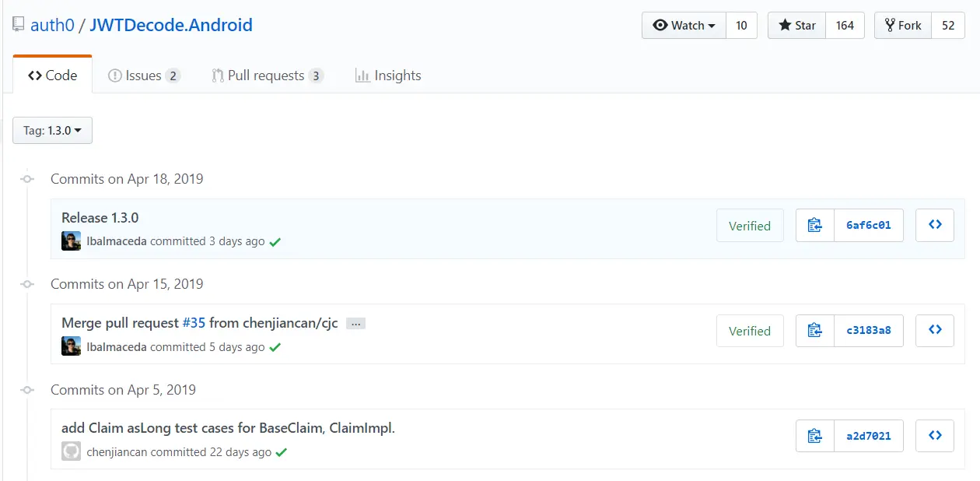Image resolution: width=980 pixels, height=481 pixels.
Task: Click the Commits on Apr 15, 2019 heading
Action: (127, 283)
